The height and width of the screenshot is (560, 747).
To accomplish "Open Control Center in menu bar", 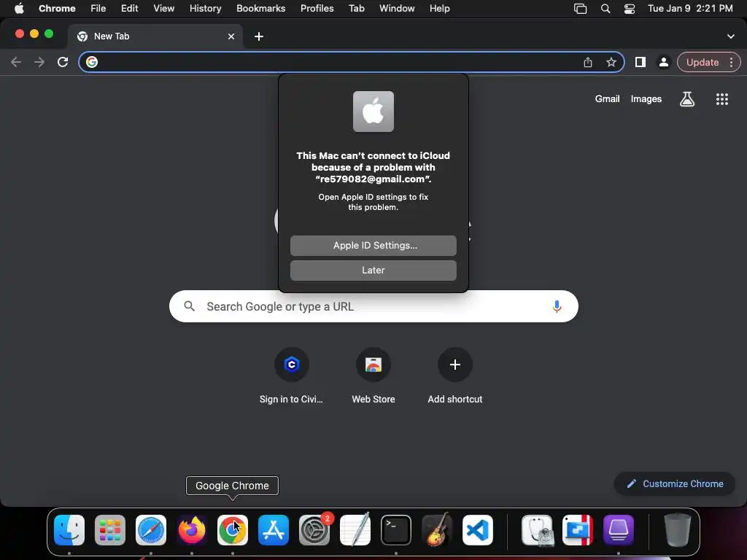I will (630, 9).
